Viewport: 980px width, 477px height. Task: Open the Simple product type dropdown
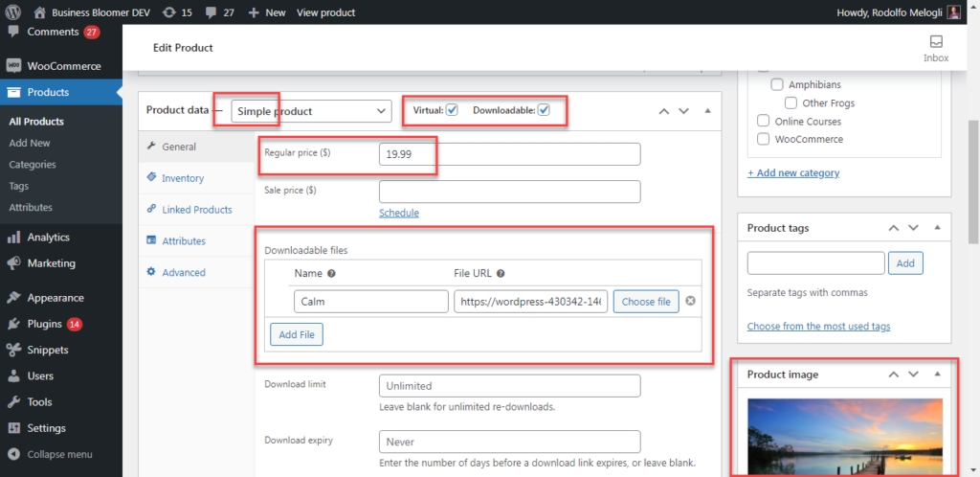coord(311,111)
